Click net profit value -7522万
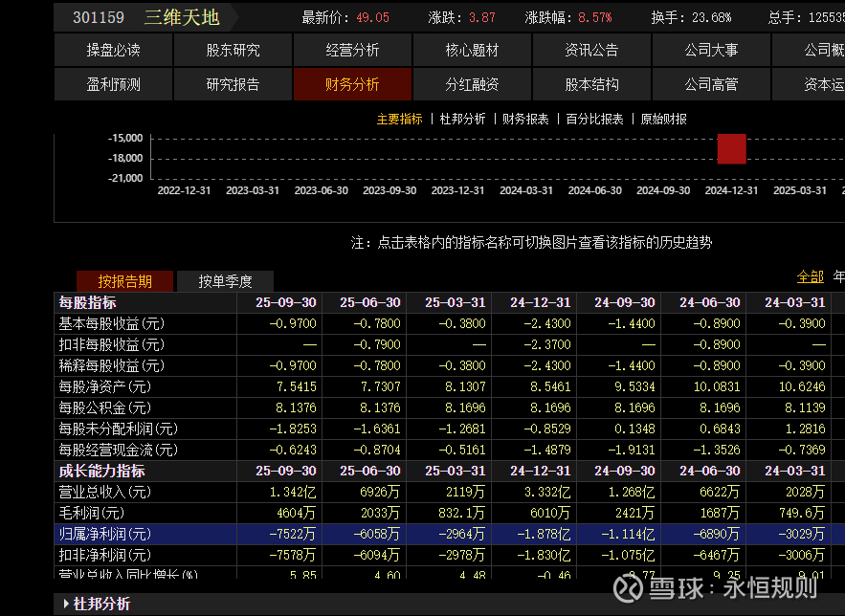The height and width of the screenshot is (616, 845). pos(293,534)
